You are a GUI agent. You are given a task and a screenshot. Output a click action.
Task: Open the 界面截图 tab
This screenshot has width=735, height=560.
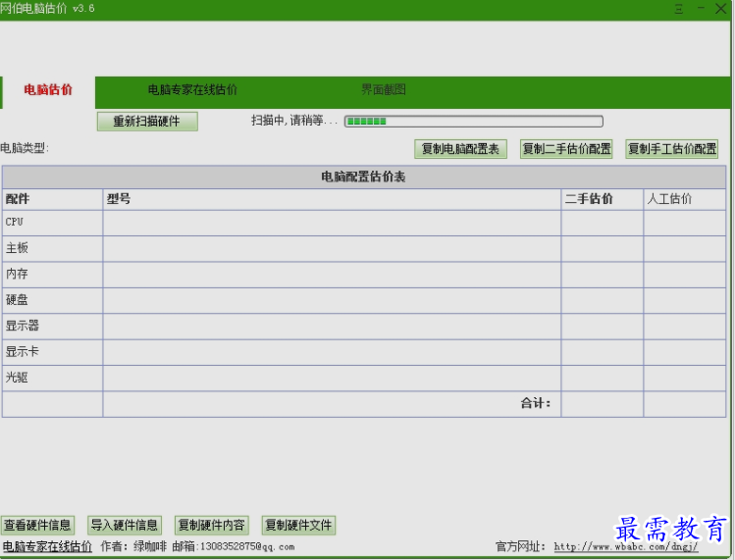[384, 89]
